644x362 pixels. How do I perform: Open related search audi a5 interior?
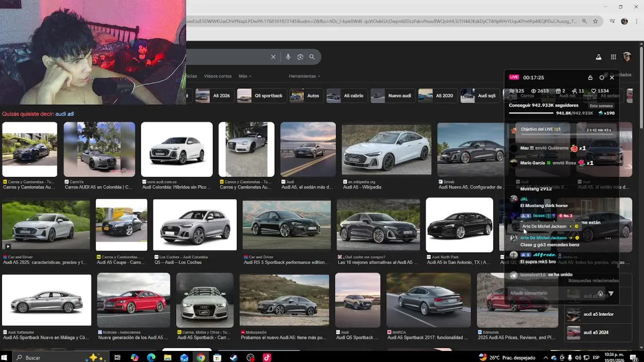pyautogui.click(x=598, y=314)
